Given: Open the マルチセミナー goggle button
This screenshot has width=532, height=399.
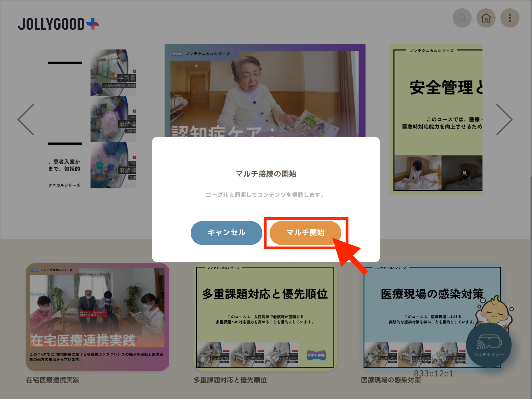Looking at the screenshot, I should (x=488, y=345).
